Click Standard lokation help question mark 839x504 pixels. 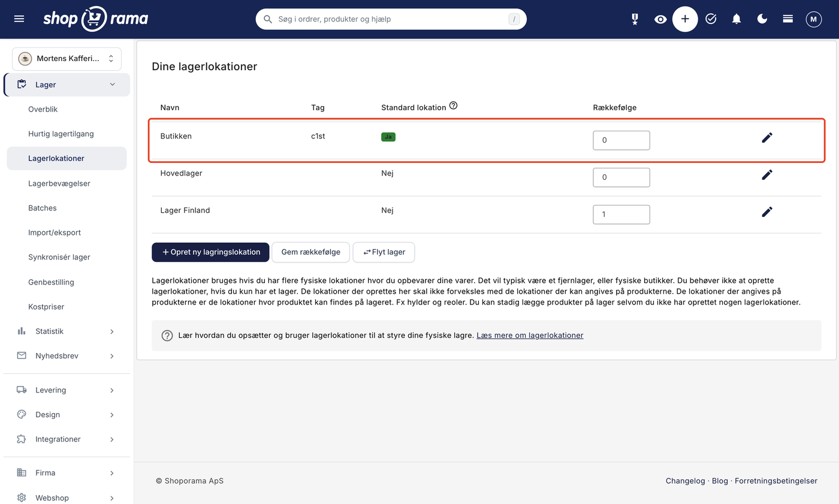[453, 106]
